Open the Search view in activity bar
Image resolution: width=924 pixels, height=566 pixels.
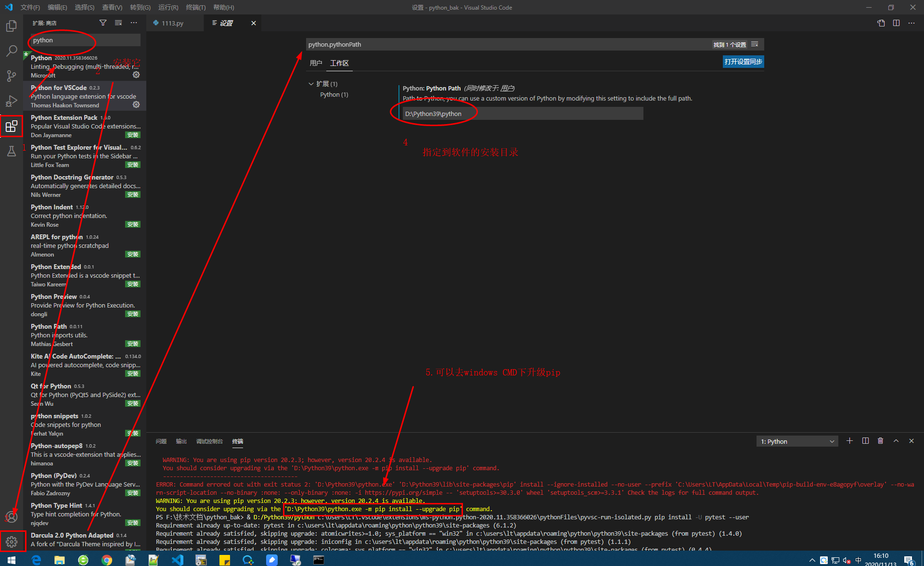(11, 51)
